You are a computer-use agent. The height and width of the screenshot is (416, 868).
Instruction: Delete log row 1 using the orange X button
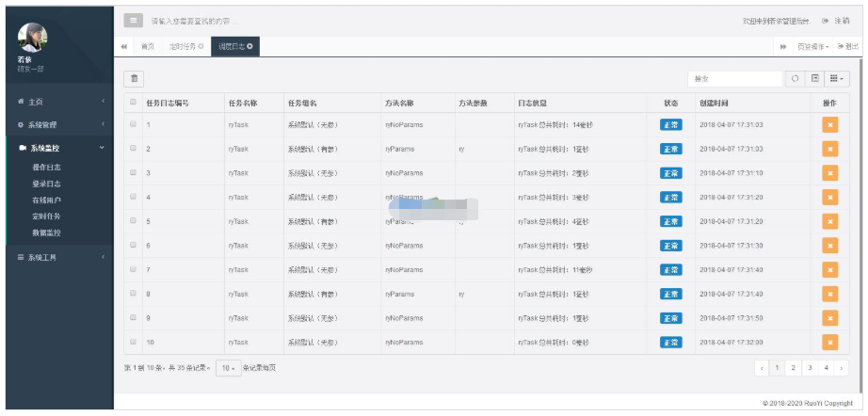pyautogui.click(x=829, y=124)
